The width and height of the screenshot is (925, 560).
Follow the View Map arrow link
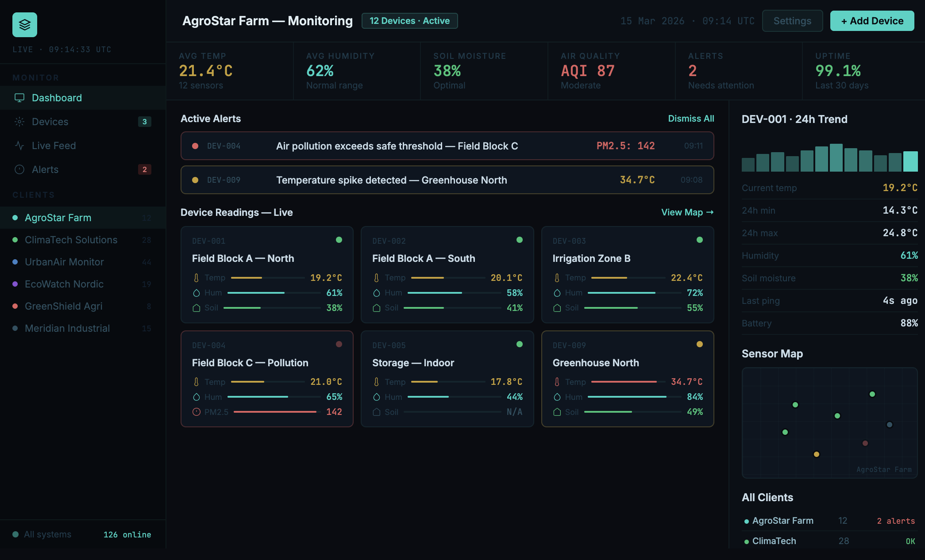(687, 212)
